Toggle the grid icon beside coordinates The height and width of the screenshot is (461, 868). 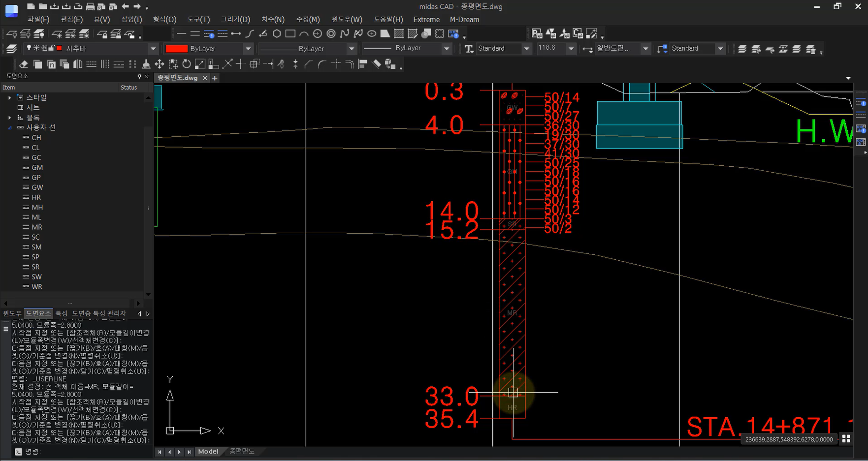[846, 439]
